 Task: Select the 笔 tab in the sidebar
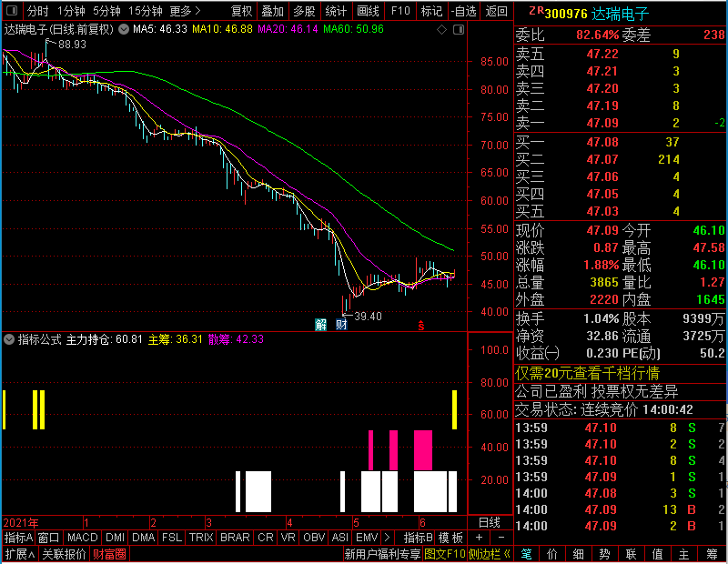[x=526, y=554]
